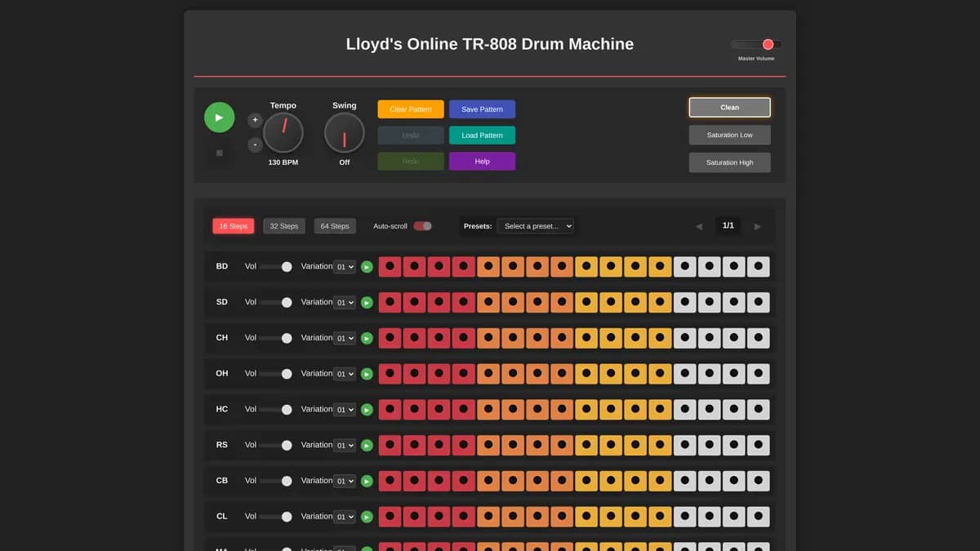Click the Clear Pattern button
Screen dimensions: 980x551
(x=411, y=109)
